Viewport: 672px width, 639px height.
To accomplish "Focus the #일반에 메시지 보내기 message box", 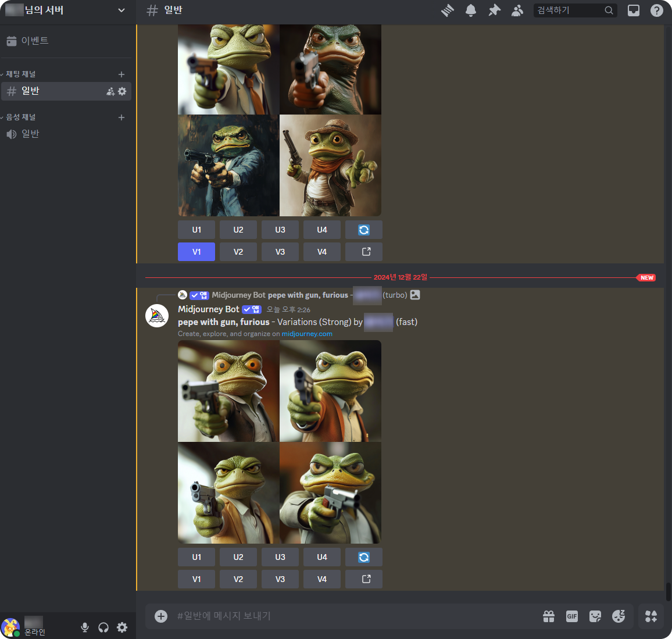I will click(356, 616).
